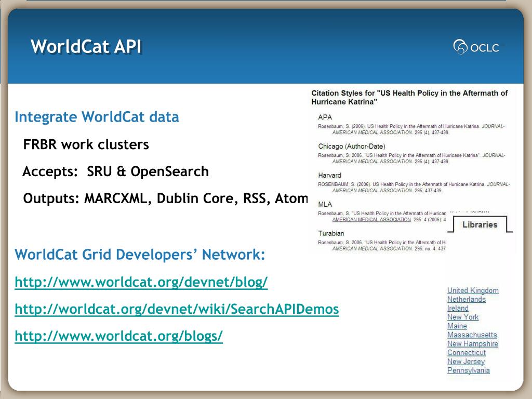Screen dimensions: 532x399
Task: Select the Libraries tab
Action: (x=480, y=224)
